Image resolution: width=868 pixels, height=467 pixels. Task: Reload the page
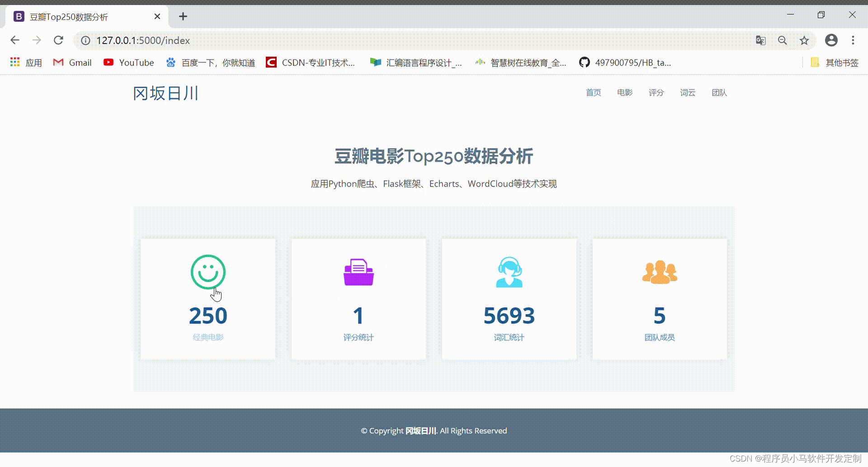coord(59,40)
